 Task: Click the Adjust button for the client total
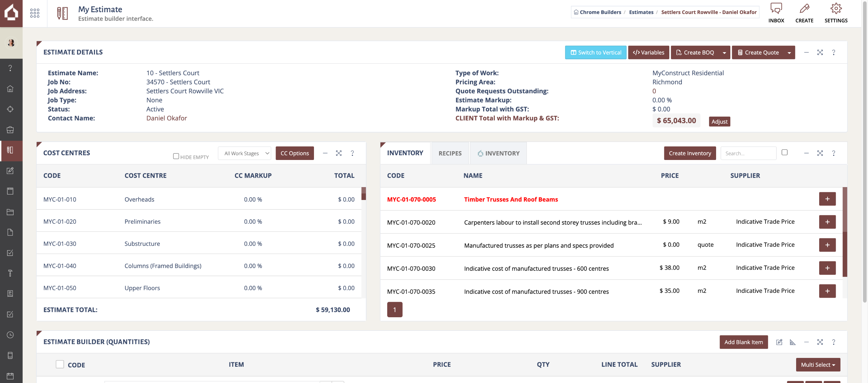tap(719, 122)
